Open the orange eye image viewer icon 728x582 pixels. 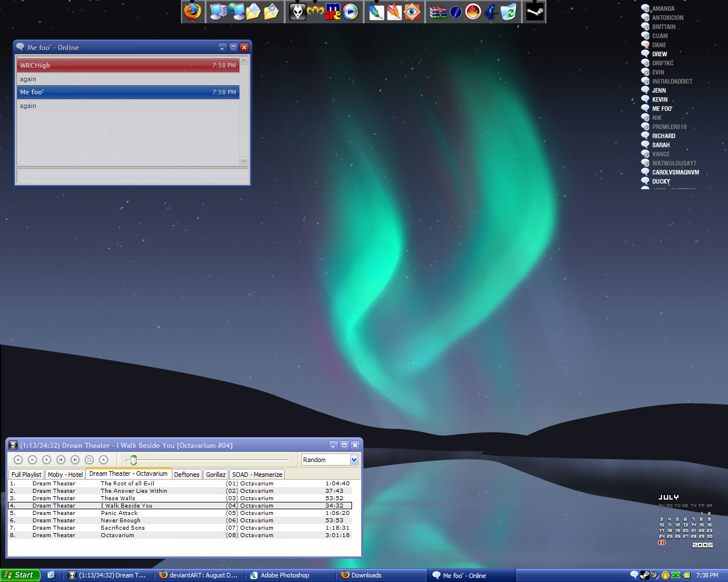point(412,11)
